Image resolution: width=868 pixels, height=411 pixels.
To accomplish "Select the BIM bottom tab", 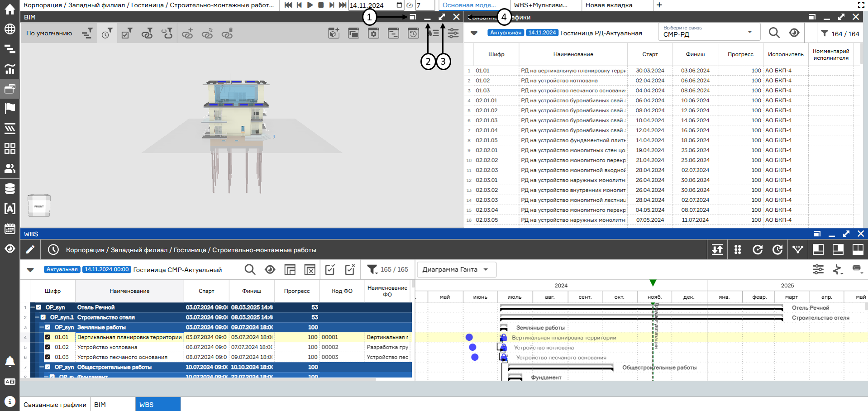I will click(x=113, y=404).
